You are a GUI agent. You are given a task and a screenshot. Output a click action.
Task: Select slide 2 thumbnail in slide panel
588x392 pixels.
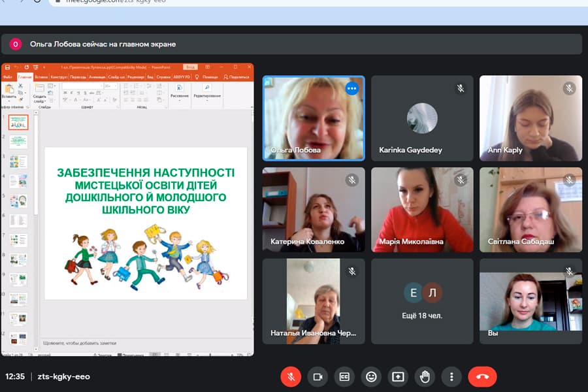click(x=18, y=142)
